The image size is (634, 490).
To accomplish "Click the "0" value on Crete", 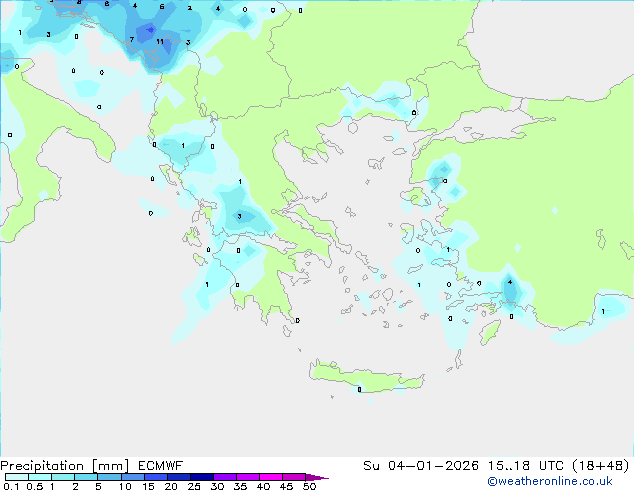I will pos(359,390).
